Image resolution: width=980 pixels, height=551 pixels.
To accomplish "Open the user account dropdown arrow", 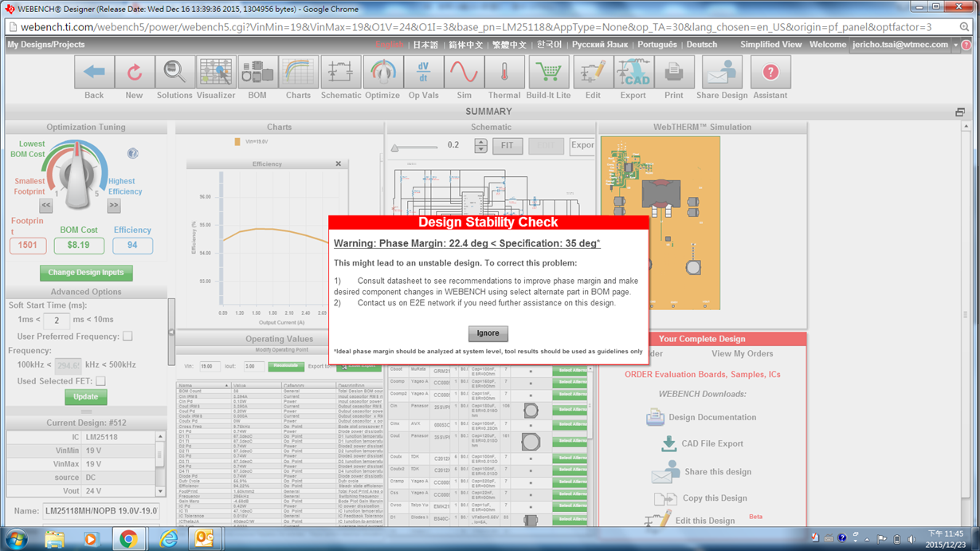I will 956,45.
